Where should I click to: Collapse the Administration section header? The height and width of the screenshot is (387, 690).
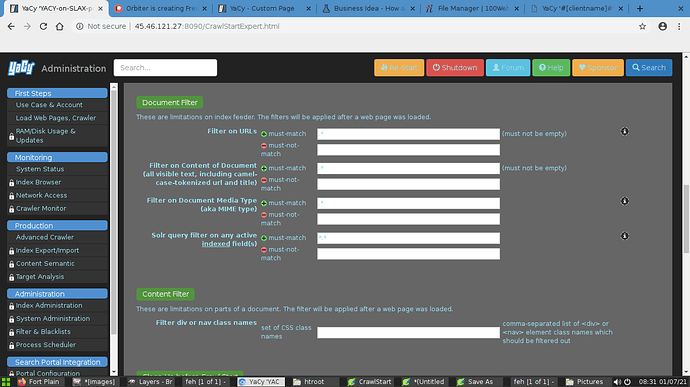[x=57, y=294]
